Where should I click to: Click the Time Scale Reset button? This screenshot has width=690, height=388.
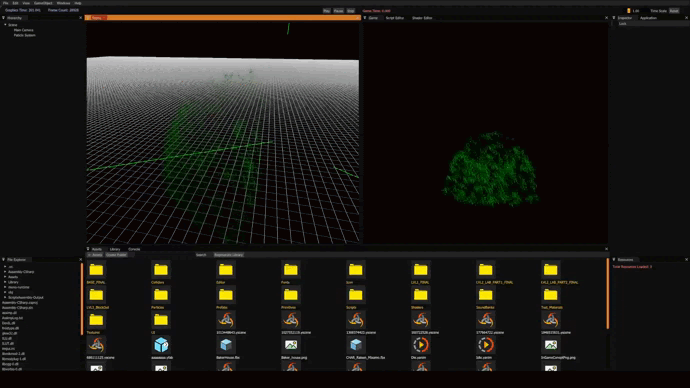[x=674, y=11]
